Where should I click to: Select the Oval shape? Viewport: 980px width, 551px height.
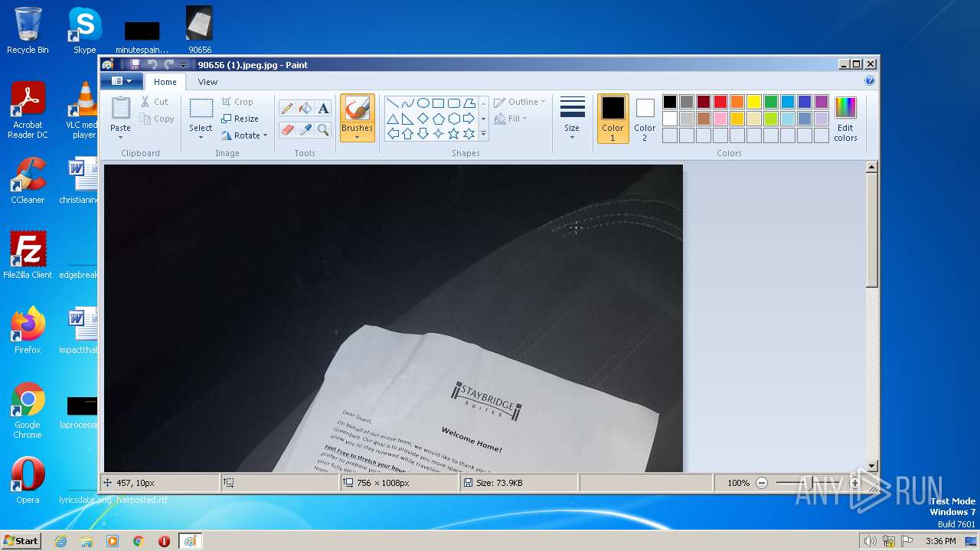click(423, 103)
